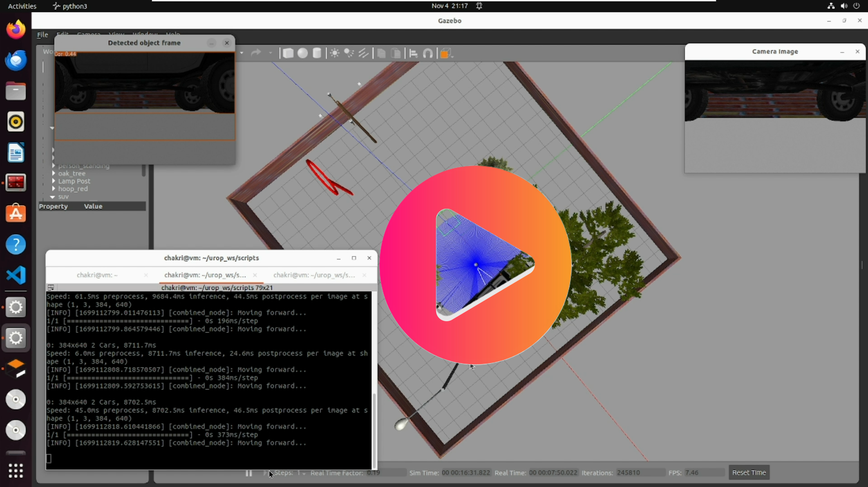Click the Sim Time value field
This screenshot has height=487, width=868.
466,473
